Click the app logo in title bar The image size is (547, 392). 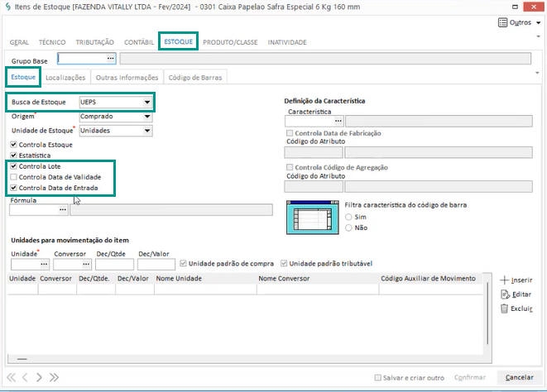coord(7,7)
